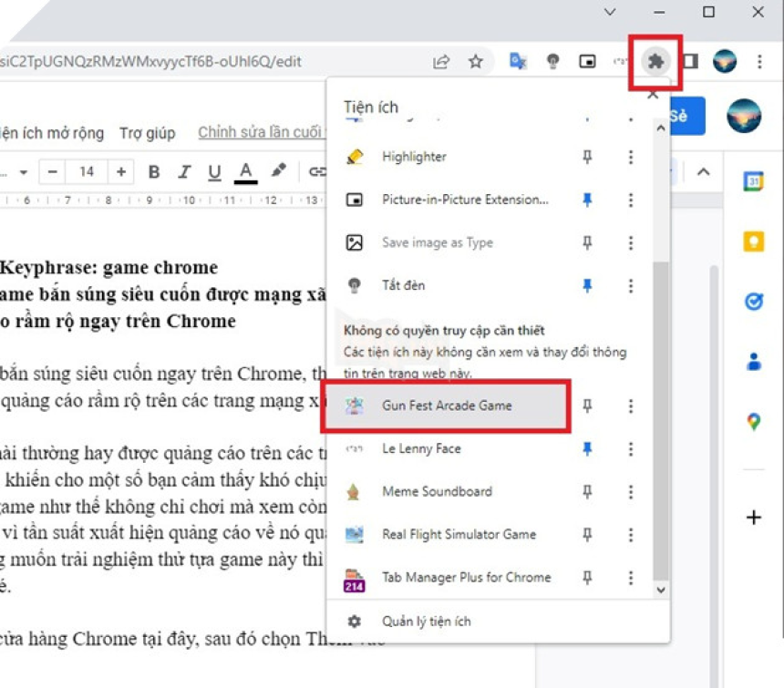784x688 pixels.
Task: Pin Save image as Type extension
Action: tap(587, 242)
